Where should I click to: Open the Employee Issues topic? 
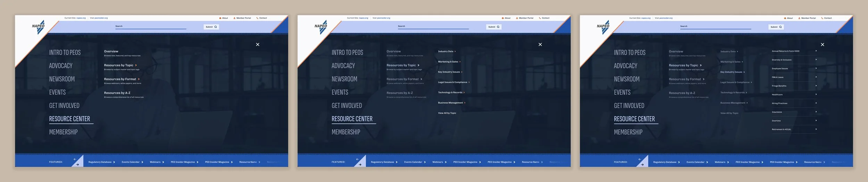794,69
